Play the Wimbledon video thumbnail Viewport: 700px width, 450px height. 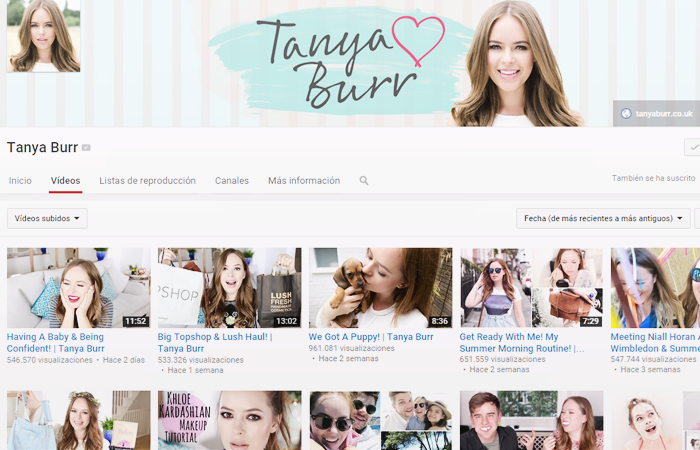tap(655, 288)
